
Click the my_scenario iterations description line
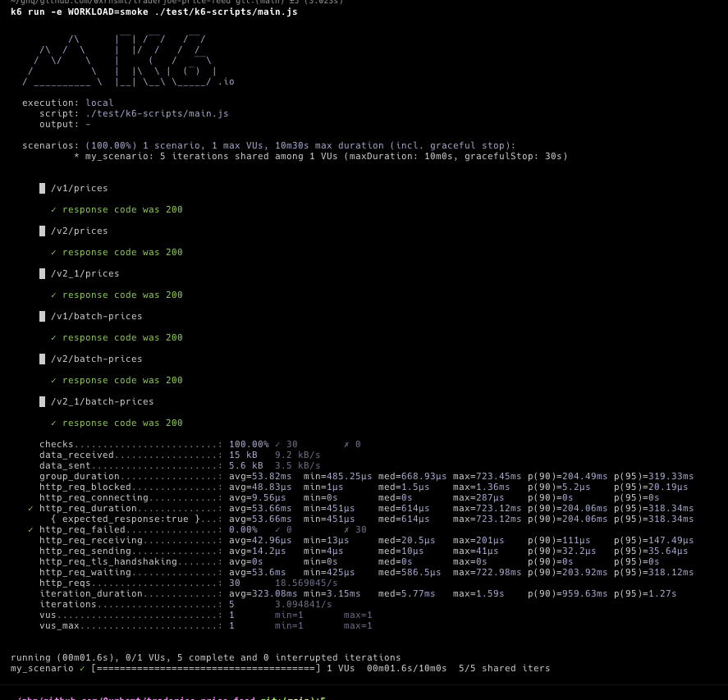(x=321, y=157)
